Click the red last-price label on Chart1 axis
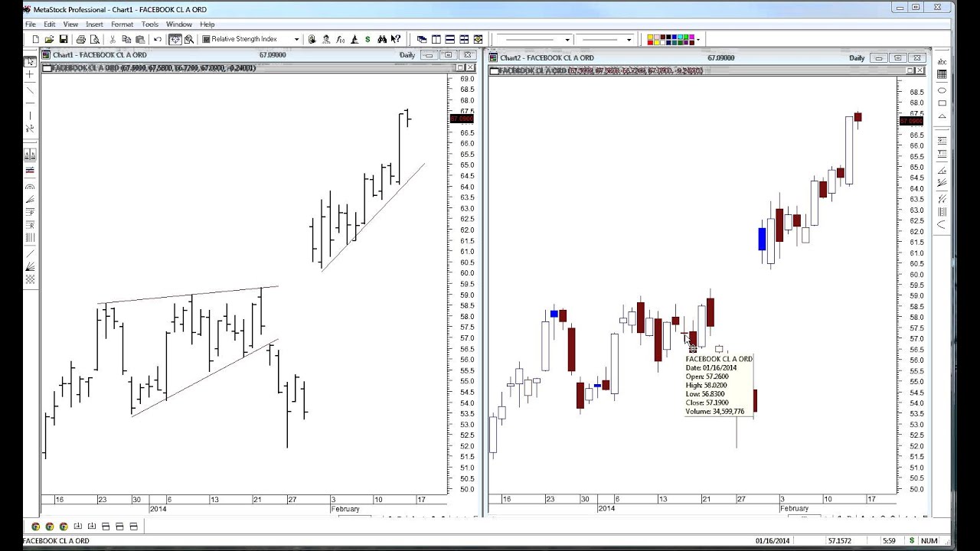The image size is (980, 551). point(462,119)
